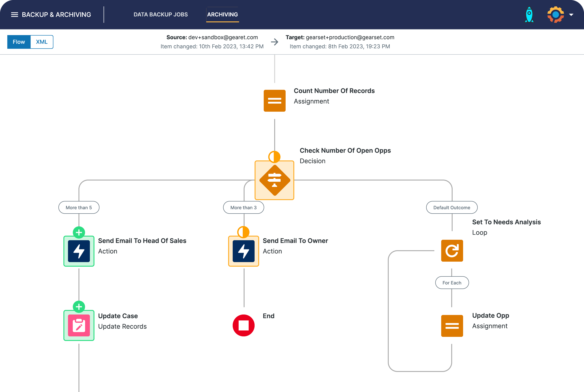Click the Default Outcome branch label

[x=452, y=207]
